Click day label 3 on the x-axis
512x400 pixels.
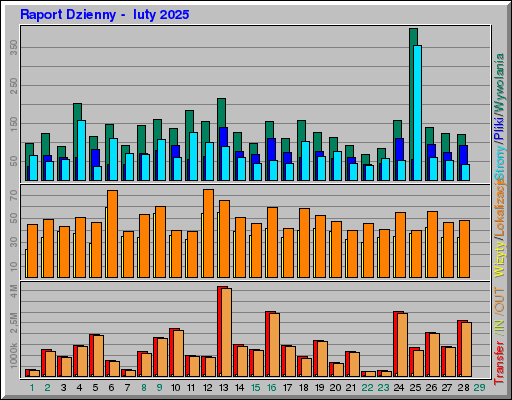63,388
